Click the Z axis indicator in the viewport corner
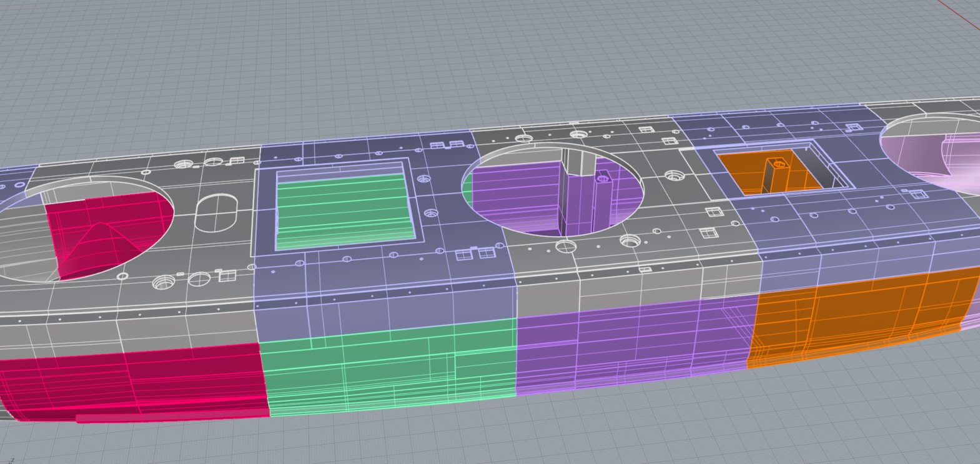The height and width of the screenshot is (464, 980). coord(10,460)
